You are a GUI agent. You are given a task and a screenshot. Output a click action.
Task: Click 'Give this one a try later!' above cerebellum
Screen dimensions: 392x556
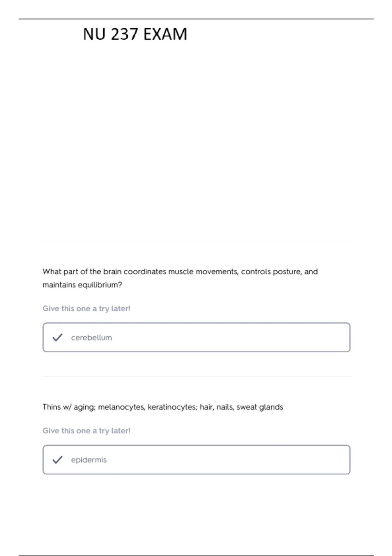[x=87, y=308]
